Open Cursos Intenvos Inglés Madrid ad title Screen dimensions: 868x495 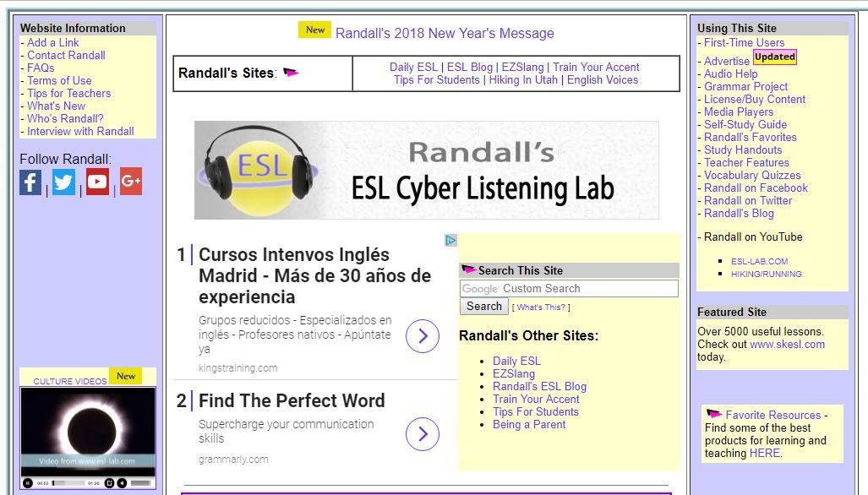(314, 275)
